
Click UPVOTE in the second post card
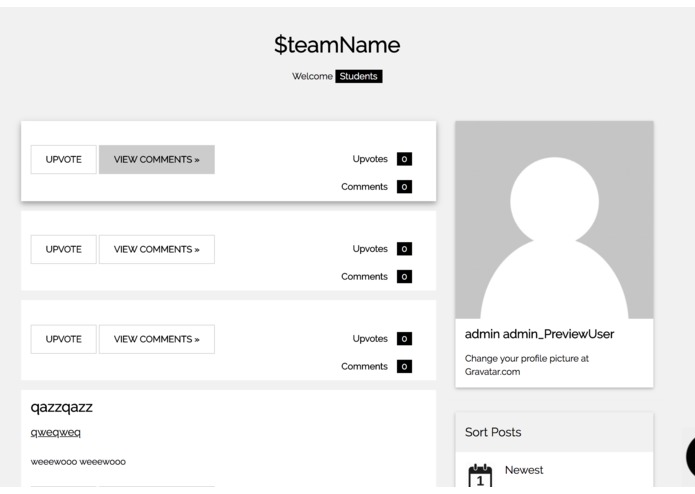click(63, 249)
